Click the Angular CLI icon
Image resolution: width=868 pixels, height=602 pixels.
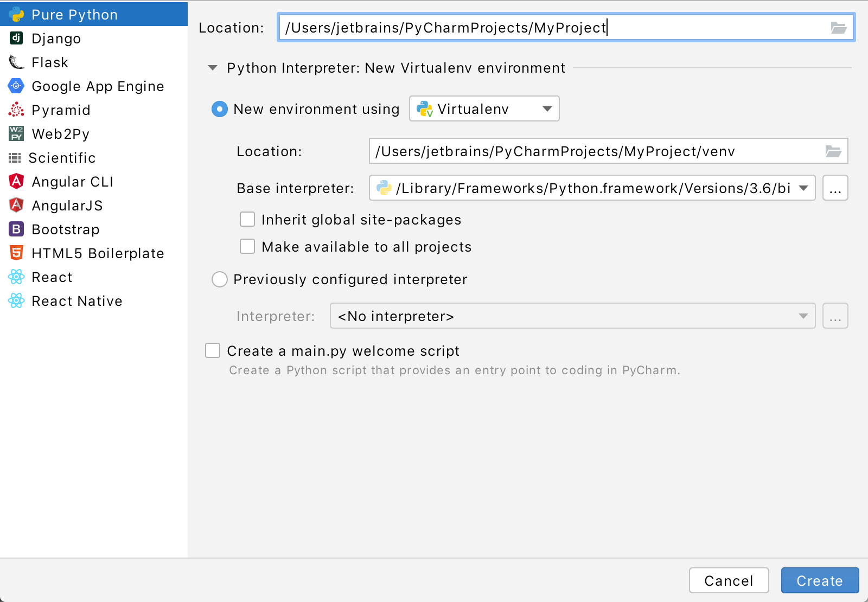[x=16, y=181]
